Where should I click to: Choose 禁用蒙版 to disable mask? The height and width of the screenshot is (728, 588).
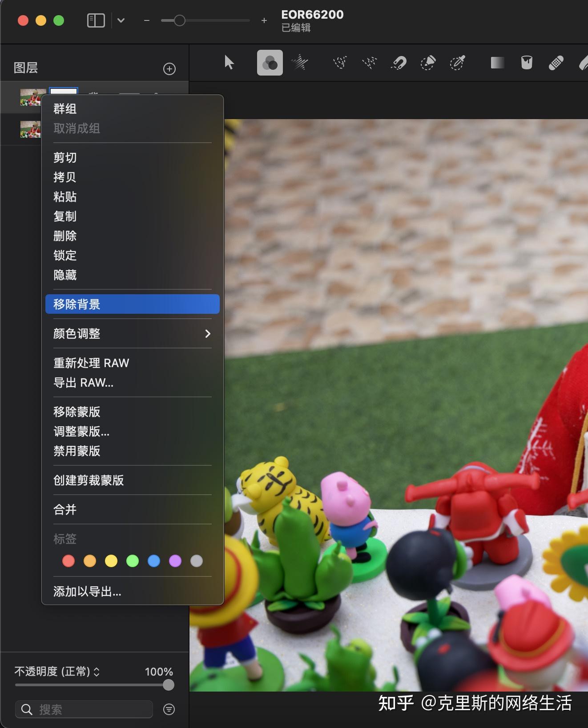133,451
